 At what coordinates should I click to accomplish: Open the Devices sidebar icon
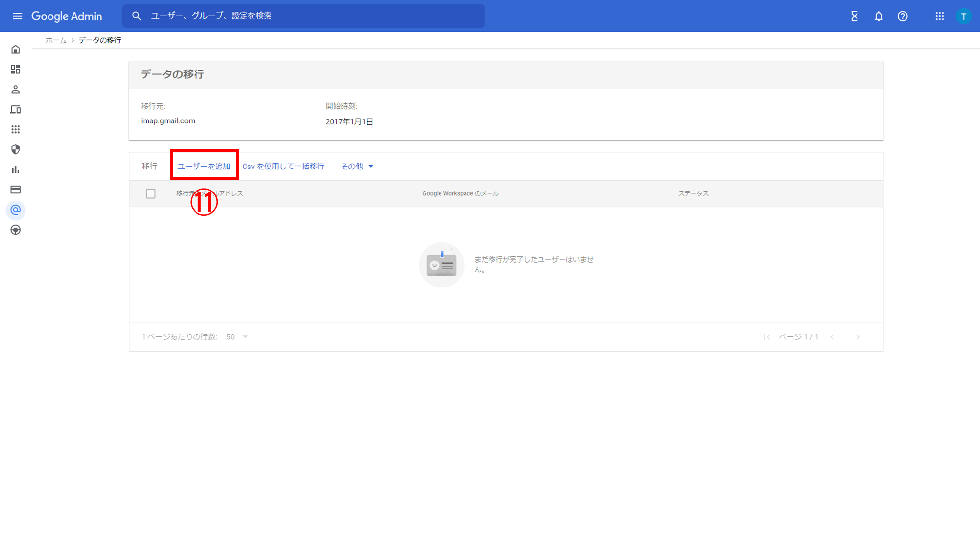click(x=16, y=110)
